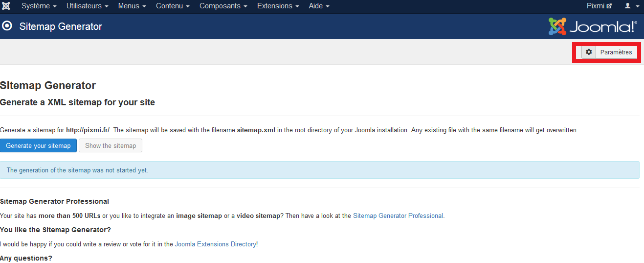
Task: Open the Système dropdown menu
Action: (39, 6)
